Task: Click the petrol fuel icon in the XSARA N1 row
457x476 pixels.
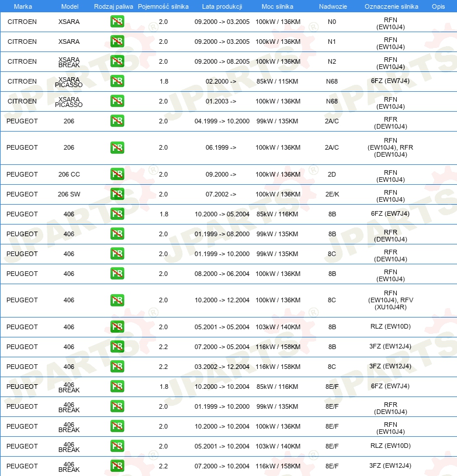Action: coord(117,42)
